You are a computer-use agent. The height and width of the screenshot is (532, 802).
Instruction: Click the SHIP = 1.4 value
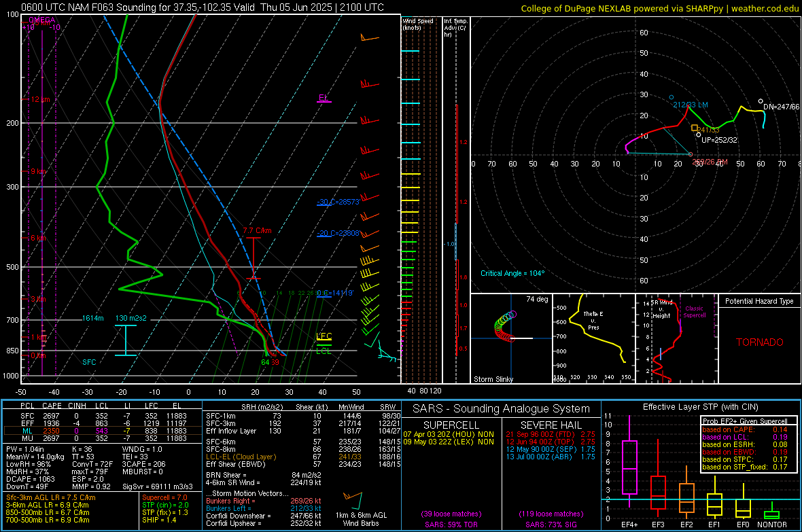click(159, 520)
